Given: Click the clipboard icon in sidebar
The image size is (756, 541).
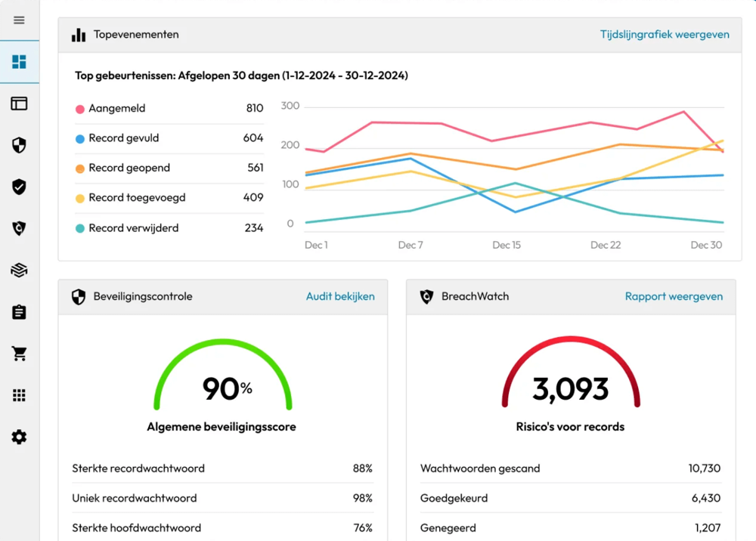Looking at the screenshot, I should [x=19, y=312].
